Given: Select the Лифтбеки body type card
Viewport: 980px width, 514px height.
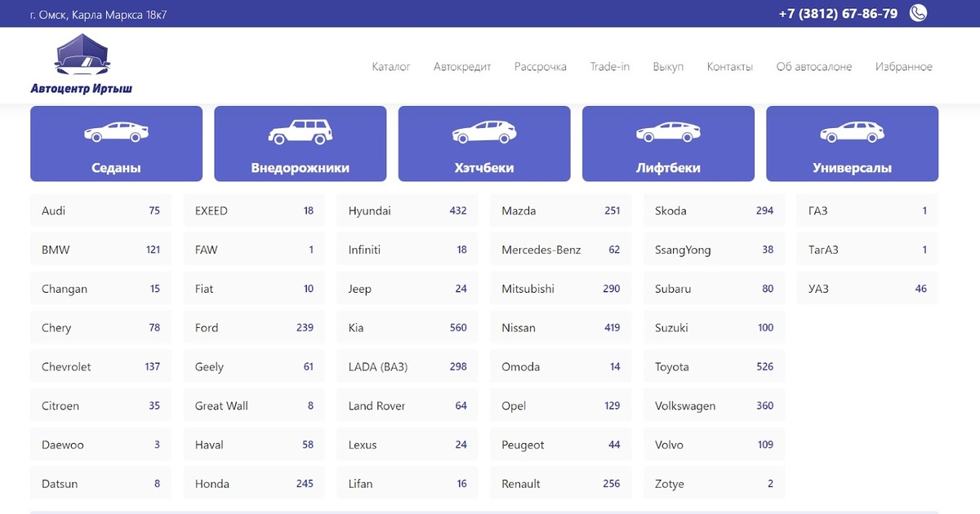Looking at the screenshot, I should tap(668, 144).
